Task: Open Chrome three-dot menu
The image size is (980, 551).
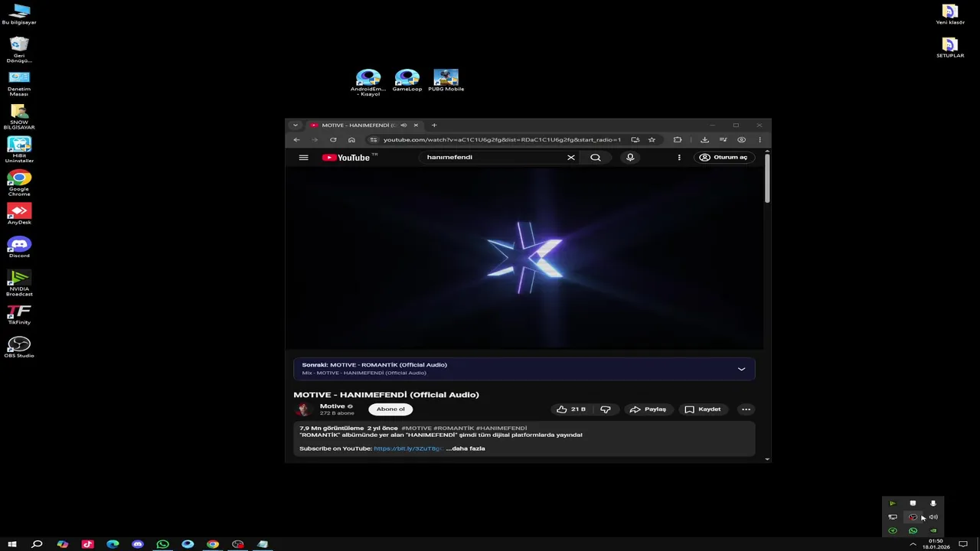Action: pyautogui.click(x=759, y=140)
